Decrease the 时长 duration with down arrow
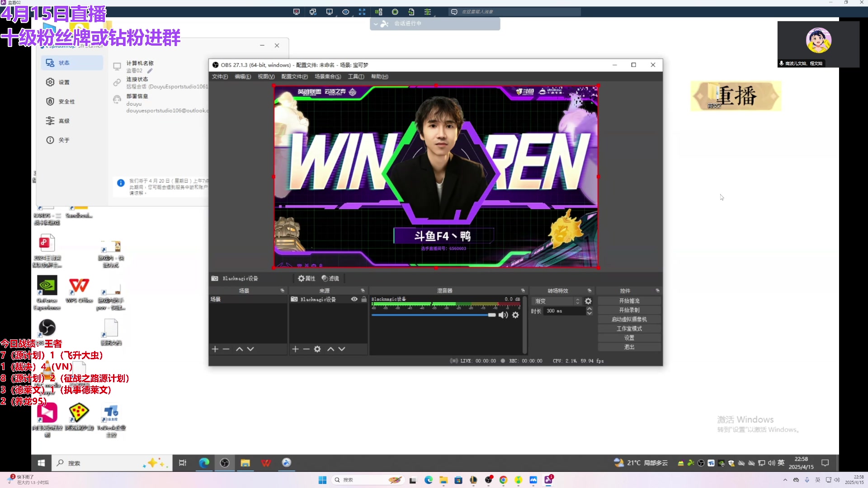The height and width of the screenshot is (488, 868). pyautogui.click(x=590, y=313)
